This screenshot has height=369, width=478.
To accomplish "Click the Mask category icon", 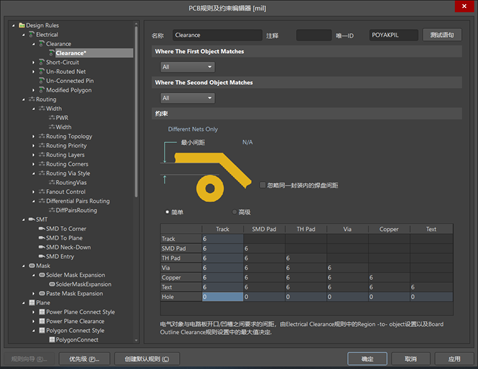I will click(x=32, y=266).
